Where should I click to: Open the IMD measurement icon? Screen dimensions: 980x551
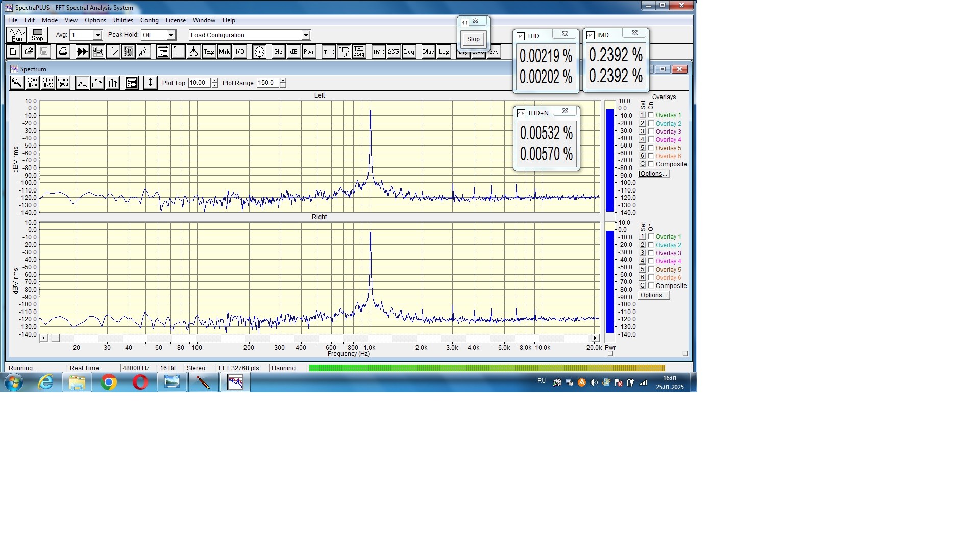point(379,52)
